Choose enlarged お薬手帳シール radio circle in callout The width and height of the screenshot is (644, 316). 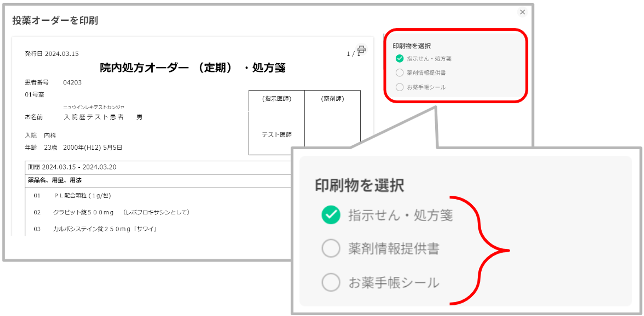pos(331,282)
